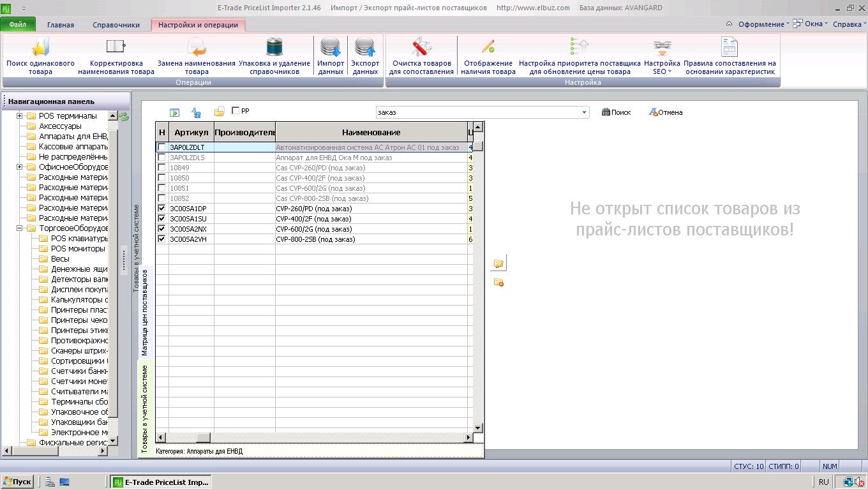Image resolution: width=868 pixels, height=490 pixels.
Task: Tick the checkbox in row 10850
Action: click(x=161, y=178)
